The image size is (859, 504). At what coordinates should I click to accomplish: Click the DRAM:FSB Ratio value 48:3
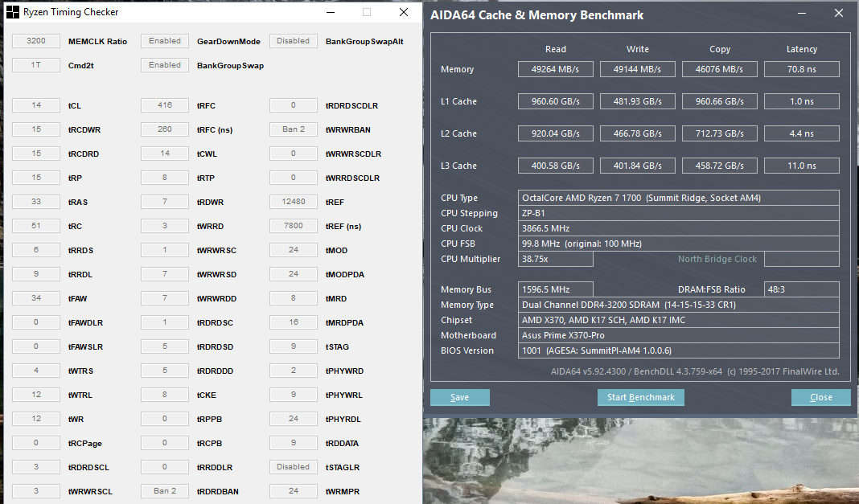coord(801,289)
